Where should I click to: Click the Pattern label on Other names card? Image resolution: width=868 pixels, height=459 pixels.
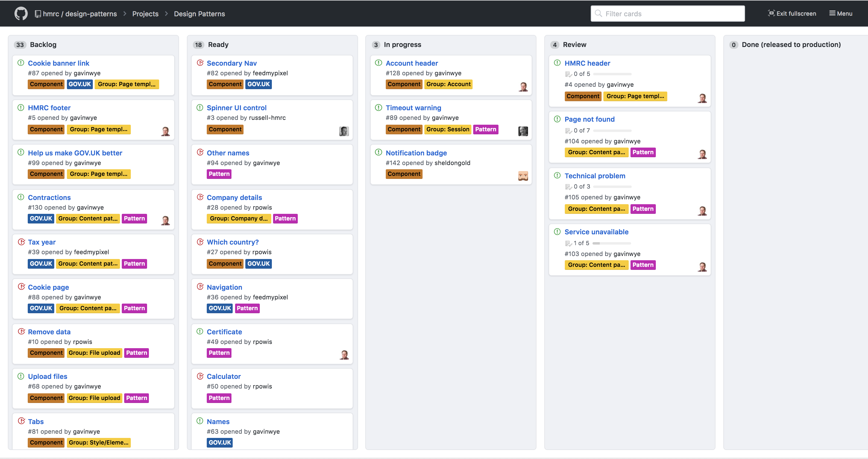point(219,174)
